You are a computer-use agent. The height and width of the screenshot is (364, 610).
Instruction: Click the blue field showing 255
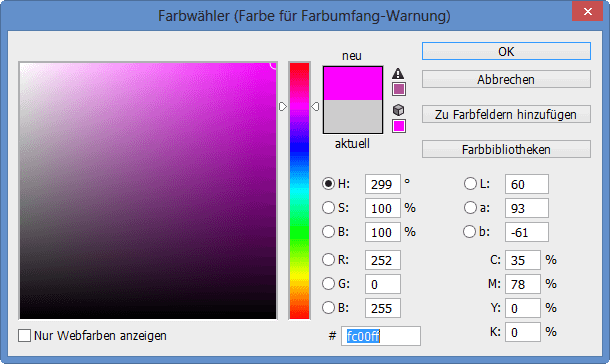pyautogui.click(x=383, y=308)
